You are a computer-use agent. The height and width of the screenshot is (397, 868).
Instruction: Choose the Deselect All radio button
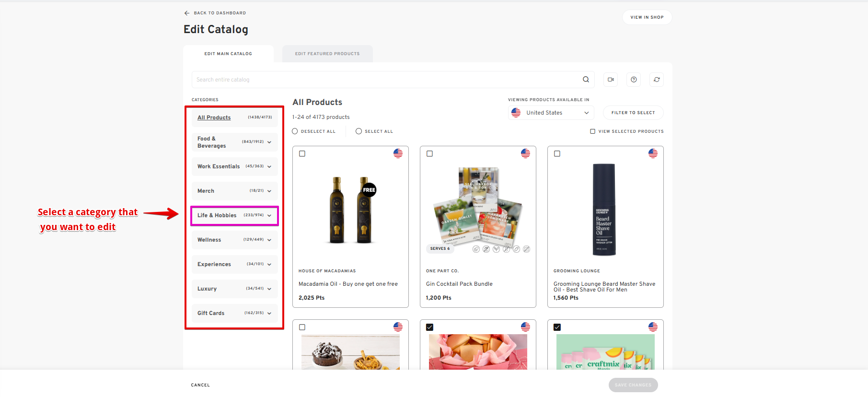coord(295,131)
